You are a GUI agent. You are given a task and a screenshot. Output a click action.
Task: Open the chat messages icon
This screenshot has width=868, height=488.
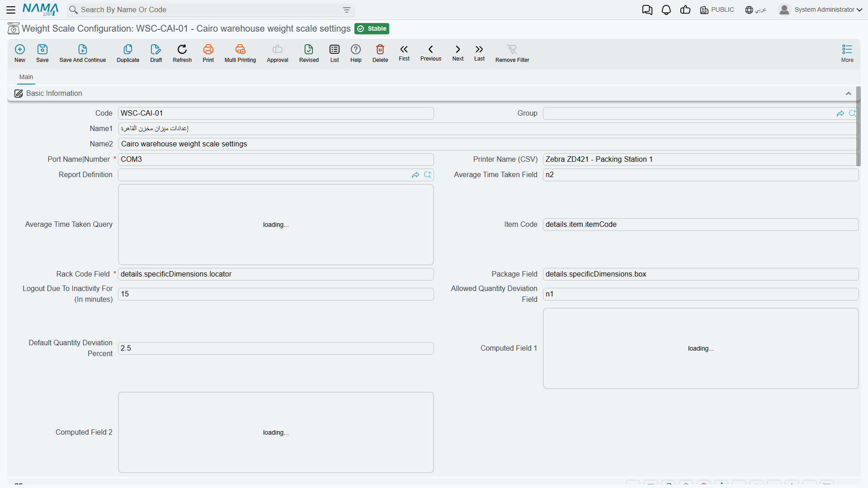point(647,10)
